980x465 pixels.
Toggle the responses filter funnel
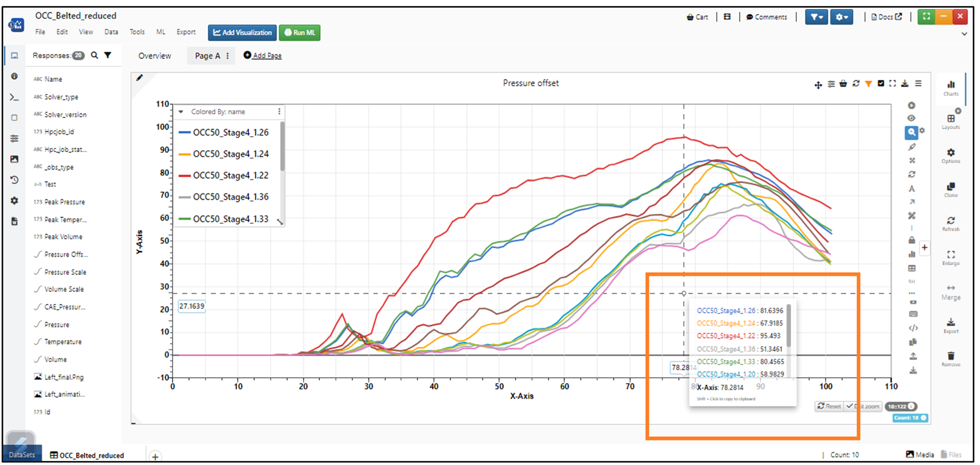point(107,55)
